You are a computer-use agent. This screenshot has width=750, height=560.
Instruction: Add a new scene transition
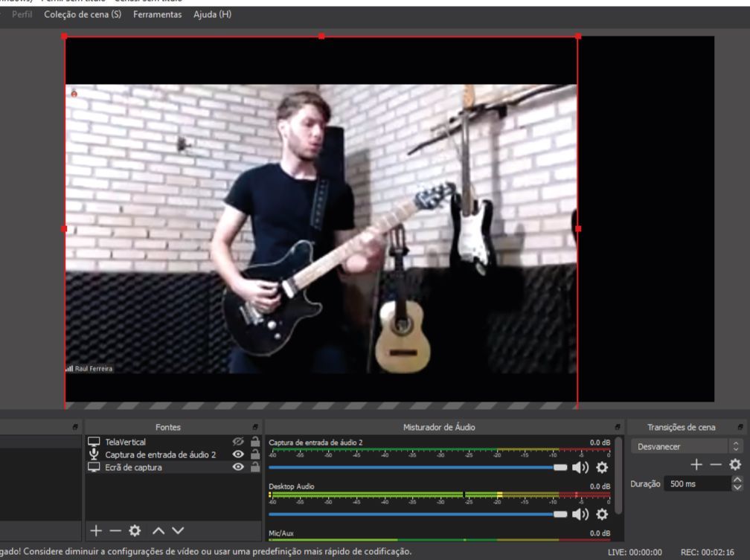point(697,464)
